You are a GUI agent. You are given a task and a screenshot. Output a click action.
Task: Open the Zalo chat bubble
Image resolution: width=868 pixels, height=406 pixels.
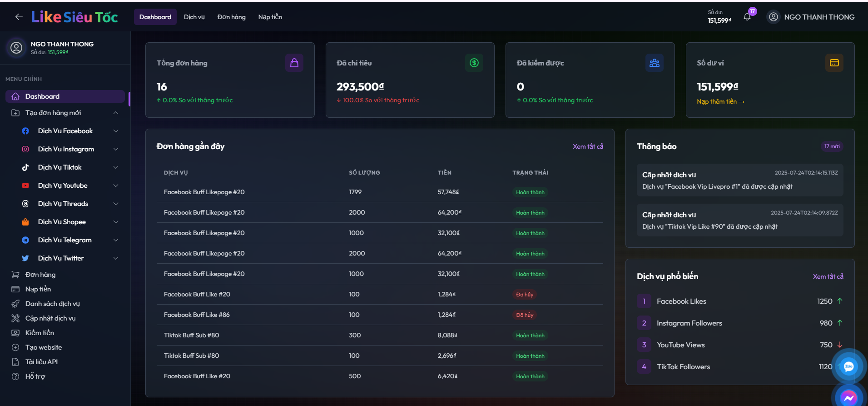848,366
